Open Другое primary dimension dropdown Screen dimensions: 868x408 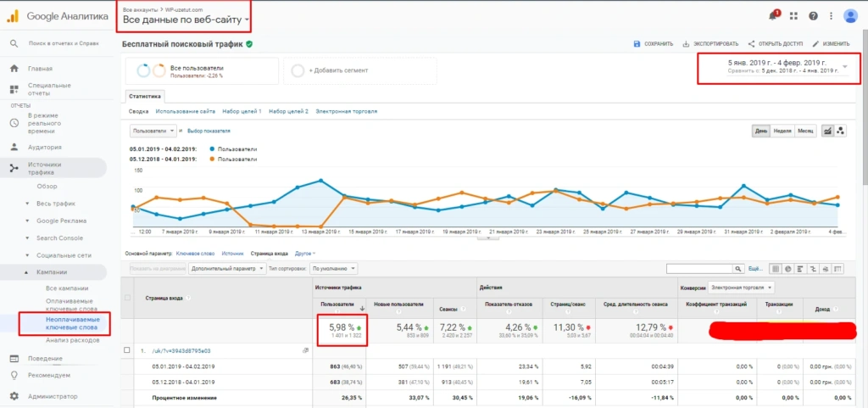(305, 254)
